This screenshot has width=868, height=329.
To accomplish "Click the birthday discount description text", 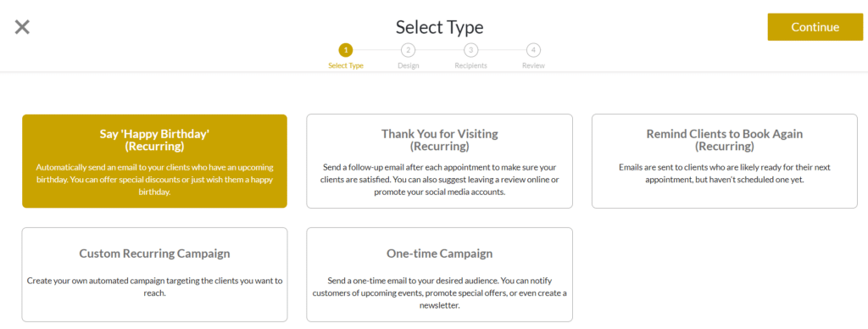I will (x=154, y=180).
